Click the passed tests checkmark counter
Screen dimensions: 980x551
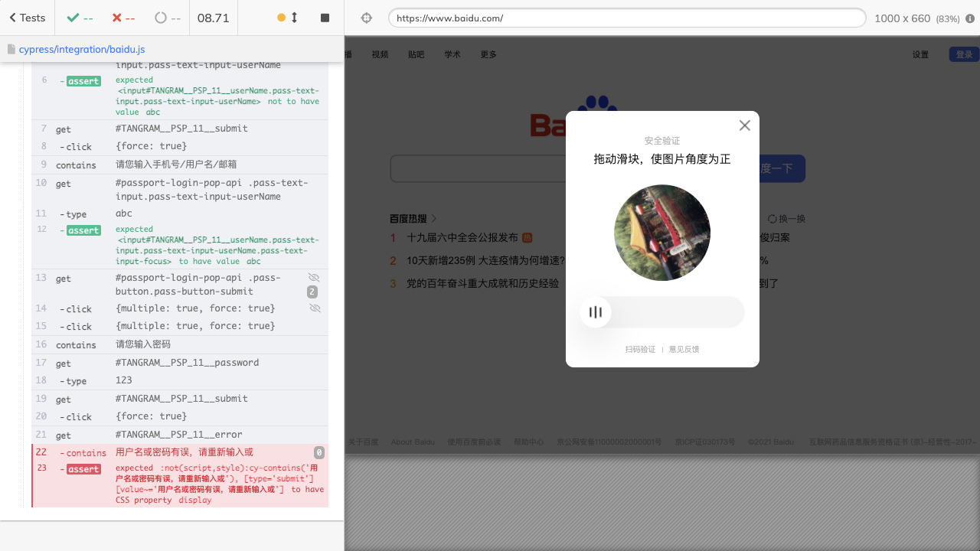pos(80,18)
